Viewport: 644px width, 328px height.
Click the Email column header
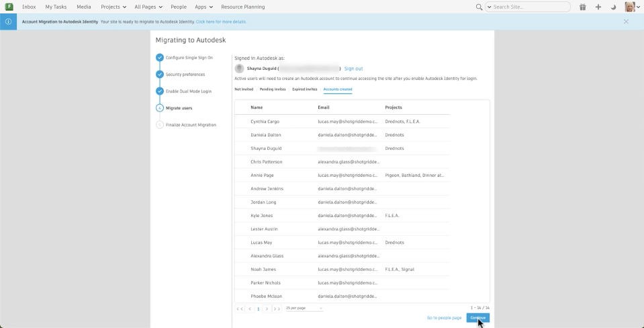tap(324, 108)
